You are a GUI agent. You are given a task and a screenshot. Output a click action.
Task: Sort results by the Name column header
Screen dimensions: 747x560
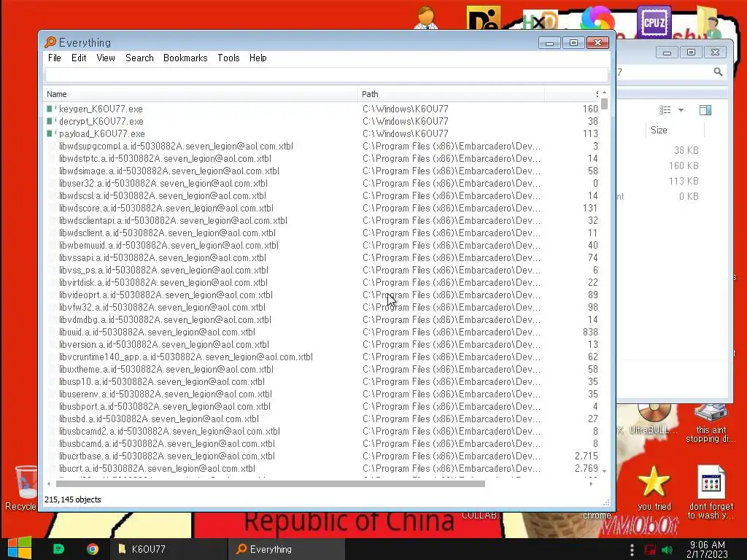(x=200, y=94)
